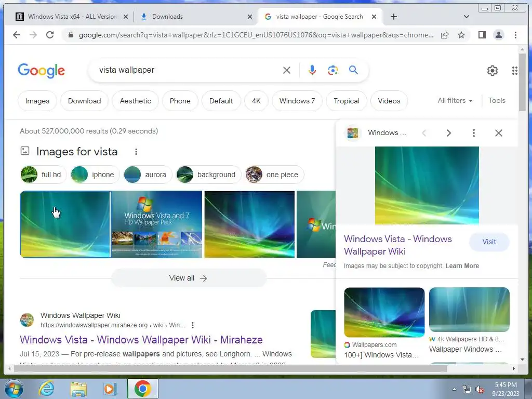Filter results by Videos
Screen dimensions: 532x399
tap(389, 101)
